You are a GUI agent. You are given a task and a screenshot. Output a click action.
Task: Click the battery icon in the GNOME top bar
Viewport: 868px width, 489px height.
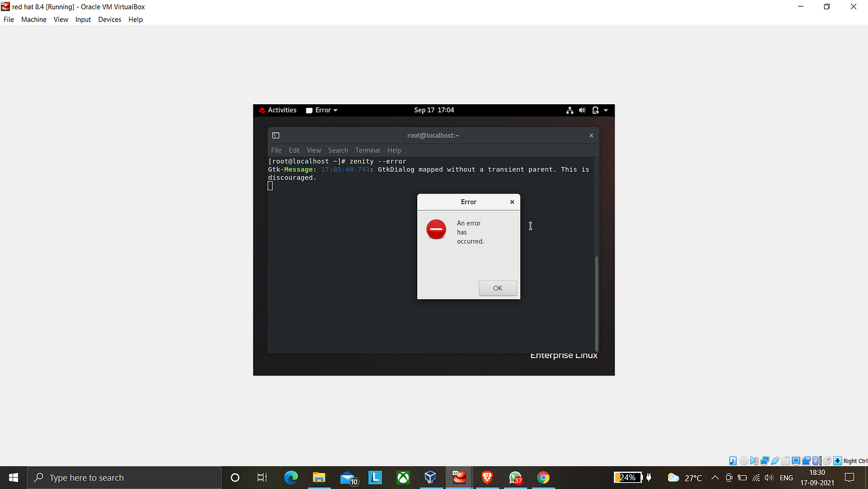click(x=595, y=110)
